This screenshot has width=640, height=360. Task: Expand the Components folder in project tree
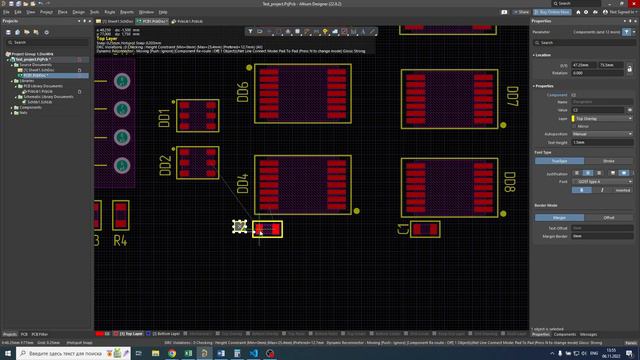click(x=12, y=108)
